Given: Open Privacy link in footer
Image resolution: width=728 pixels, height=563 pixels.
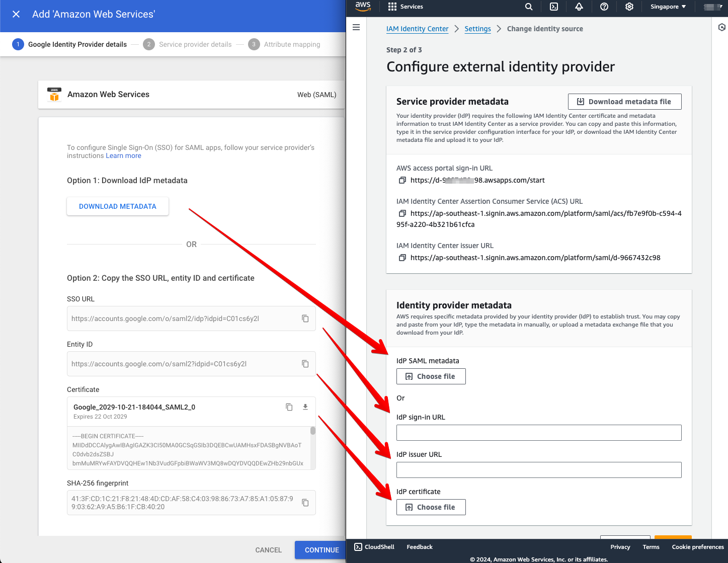Looking at the screenshot, I should (x=620, y=547).
